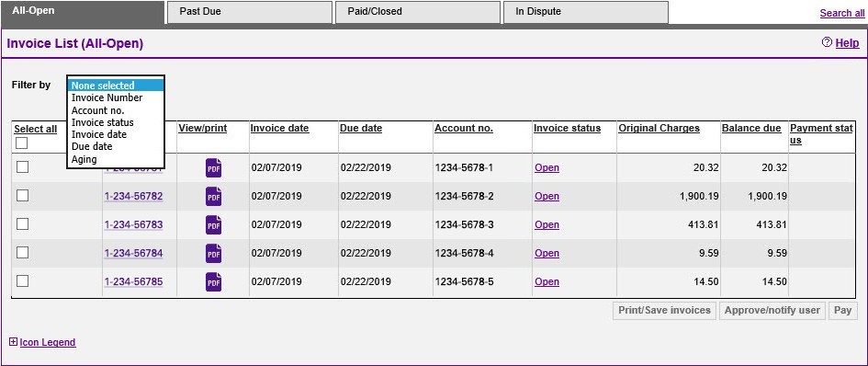The height and width of the screenshot is (366, 868).
Task: Open the Paid/Closed tab
Action: (x=417, y=12)
